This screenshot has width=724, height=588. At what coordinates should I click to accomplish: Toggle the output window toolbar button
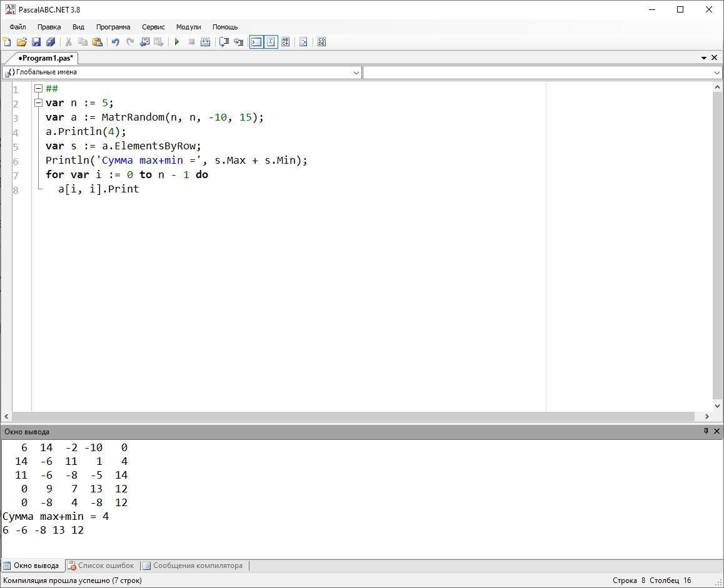pyautogui.click(x=256, y=42)
